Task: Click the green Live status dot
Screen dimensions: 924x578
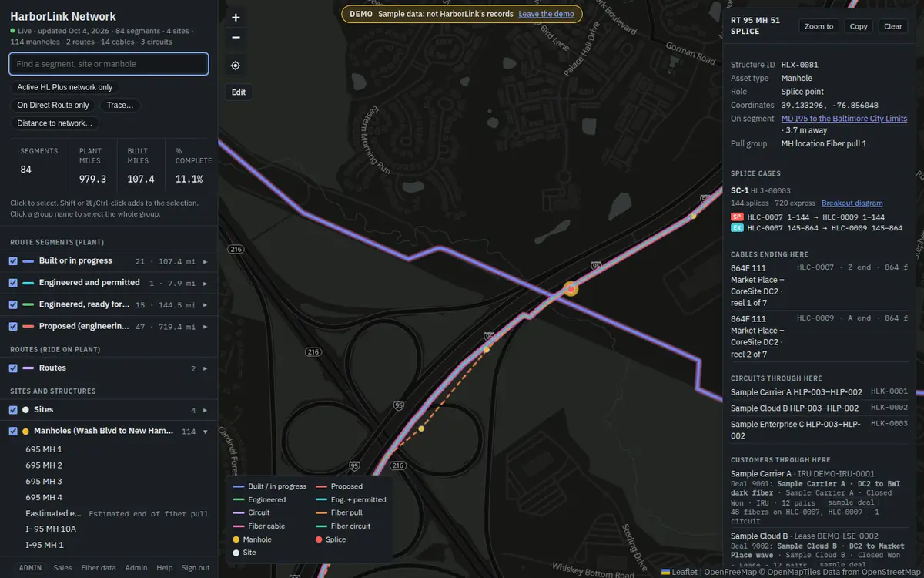Action: [13, 31]
